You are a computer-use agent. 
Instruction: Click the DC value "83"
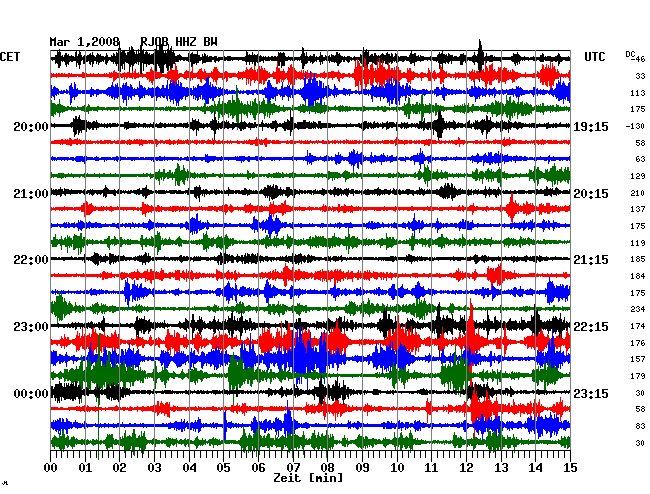coord(640,426)
